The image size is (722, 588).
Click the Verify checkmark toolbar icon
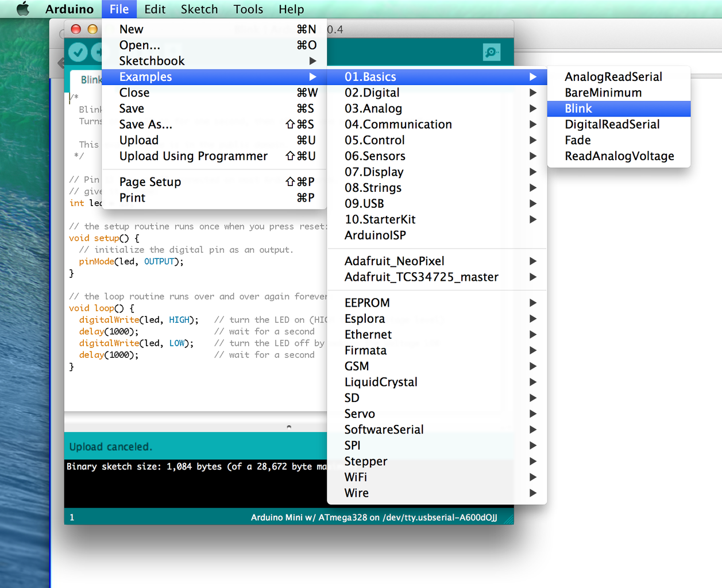tap(78, 52)
